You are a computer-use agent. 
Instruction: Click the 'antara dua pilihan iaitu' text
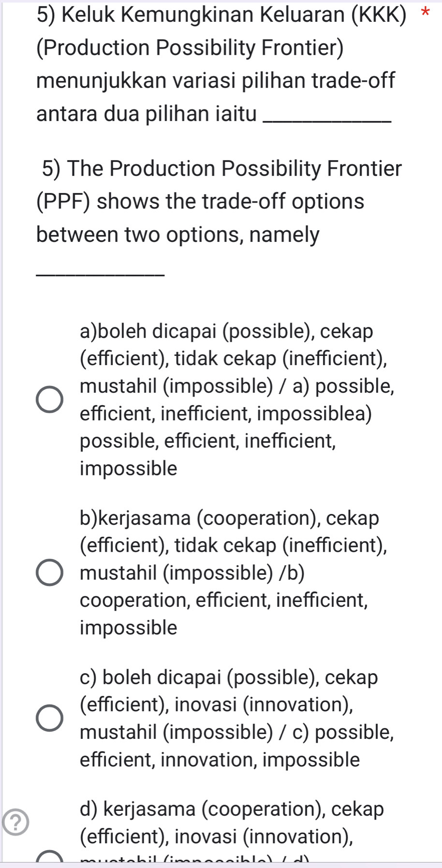[x=146, y=114]
